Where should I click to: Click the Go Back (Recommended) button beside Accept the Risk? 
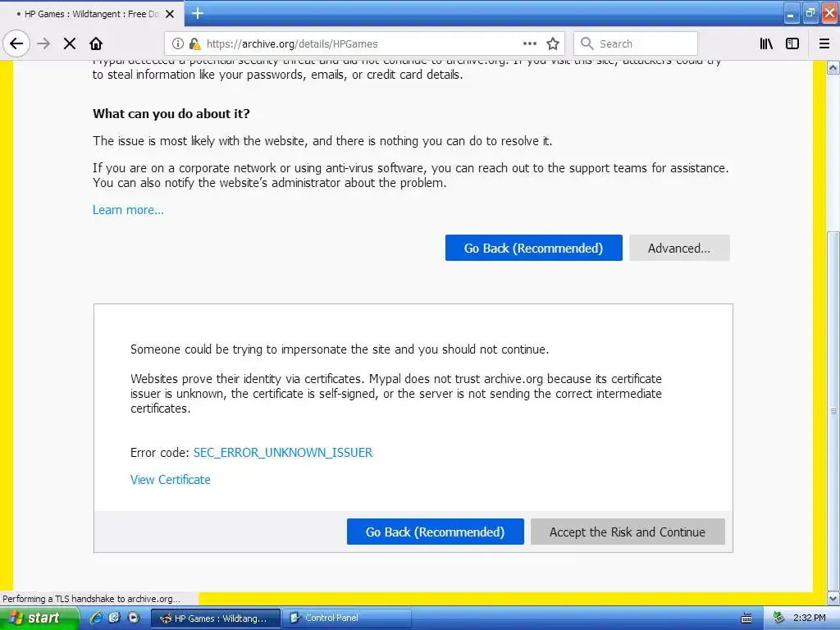435,532
